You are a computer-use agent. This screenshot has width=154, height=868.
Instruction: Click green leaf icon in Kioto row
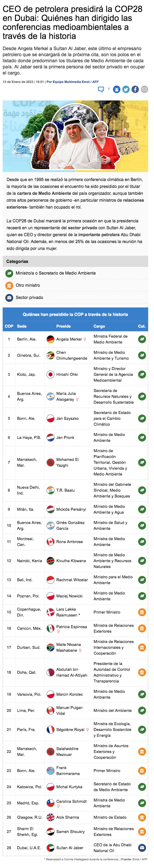(x=142, y=374)
